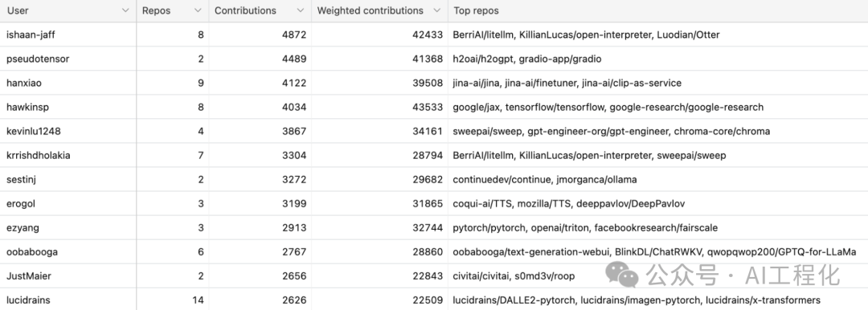Screen dimensions: 868x310
Task: Click repos count 9 in hanxiao row
Action: pyautogui.click(x=201, y=83)
